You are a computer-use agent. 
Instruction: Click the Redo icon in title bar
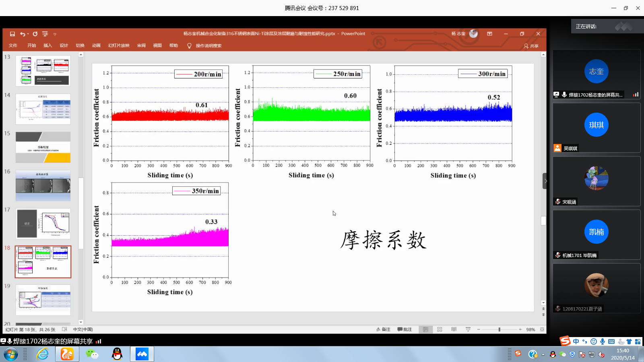pyautogui.click(x=35, y=34)
